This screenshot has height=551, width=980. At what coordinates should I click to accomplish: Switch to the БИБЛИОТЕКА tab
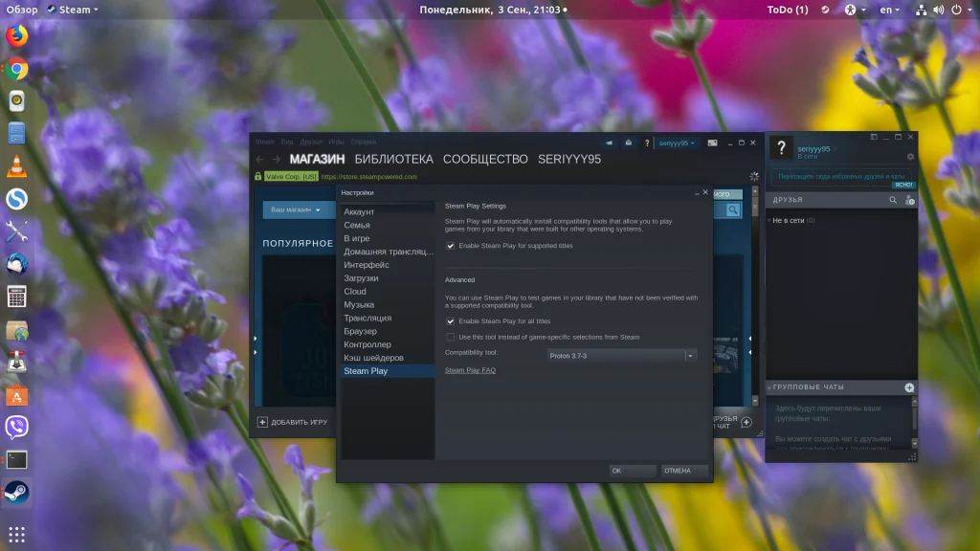point(393,160)
